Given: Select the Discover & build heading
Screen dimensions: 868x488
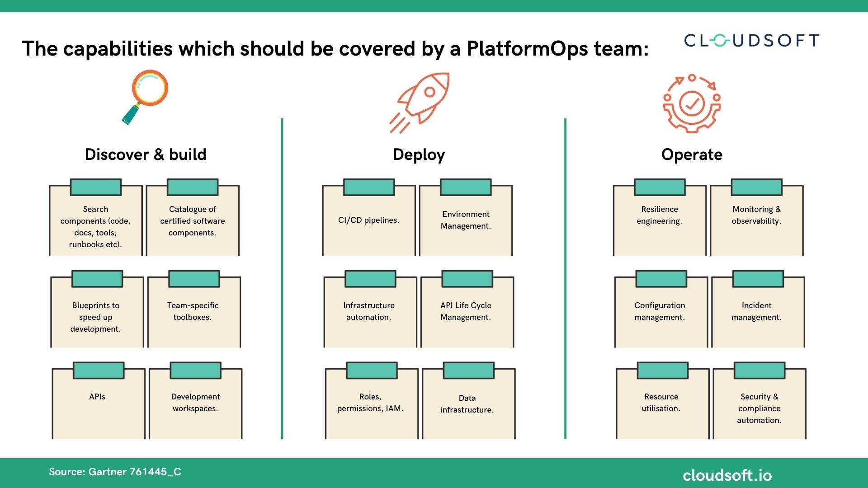Looking at the screenshot, I should click(x=146, y=155).
